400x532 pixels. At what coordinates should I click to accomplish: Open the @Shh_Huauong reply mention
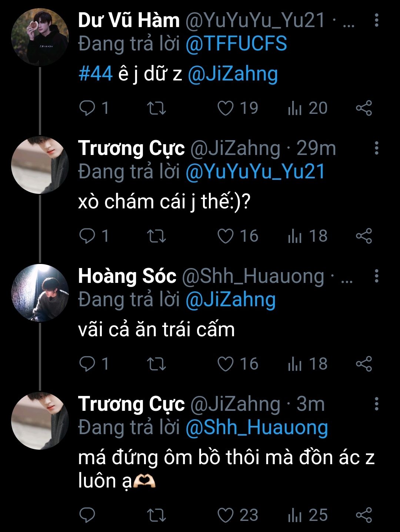pos(257,427)
